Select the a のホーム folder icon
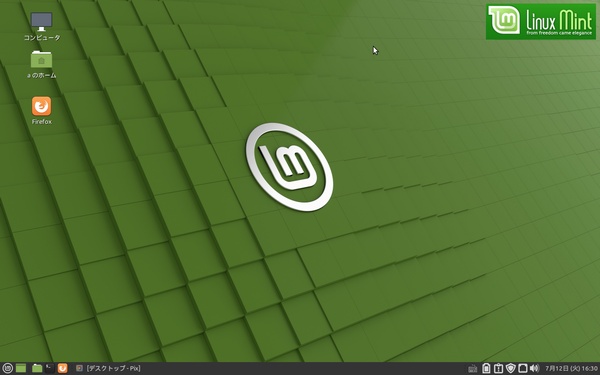600x375 pixels. click(41, 64)
